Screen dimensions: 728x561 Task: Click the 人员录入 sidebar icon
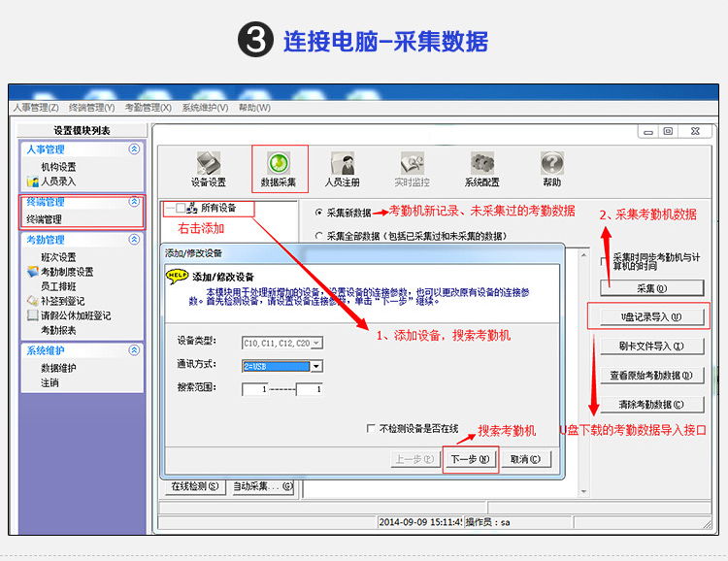coord(33,181)
